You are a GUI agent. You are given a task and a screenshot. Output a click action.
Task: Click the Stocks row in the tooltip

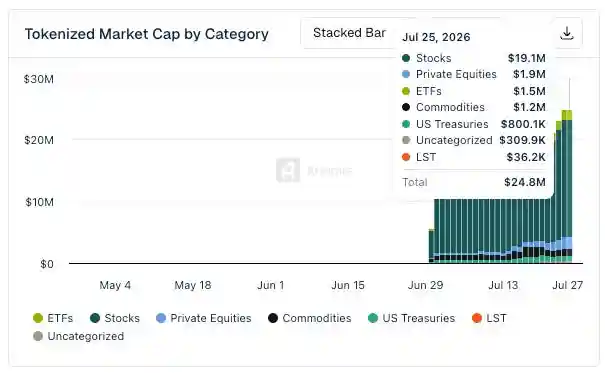[473, 58]
